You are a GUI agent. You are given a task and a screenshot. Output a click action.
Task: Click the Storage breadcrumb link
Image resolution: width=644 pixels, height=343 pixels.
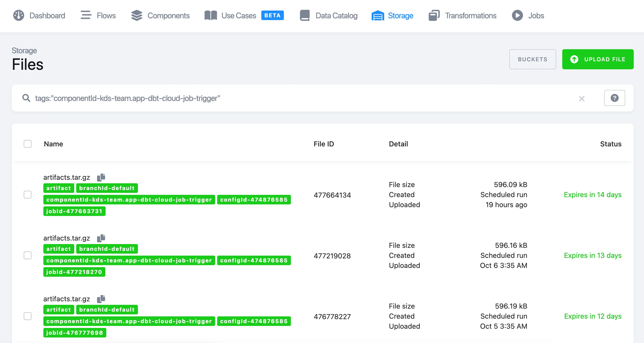coord(24,50)
